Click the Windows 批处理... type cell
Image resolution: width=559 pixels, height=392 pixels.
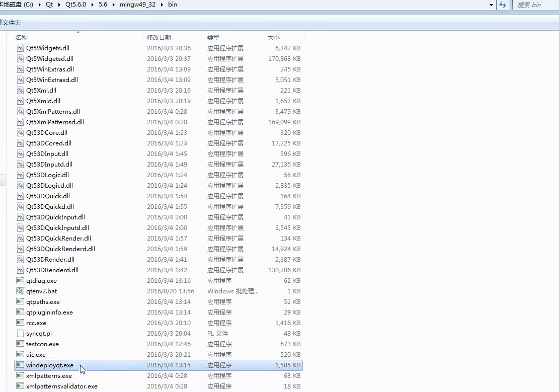(233, 291)
